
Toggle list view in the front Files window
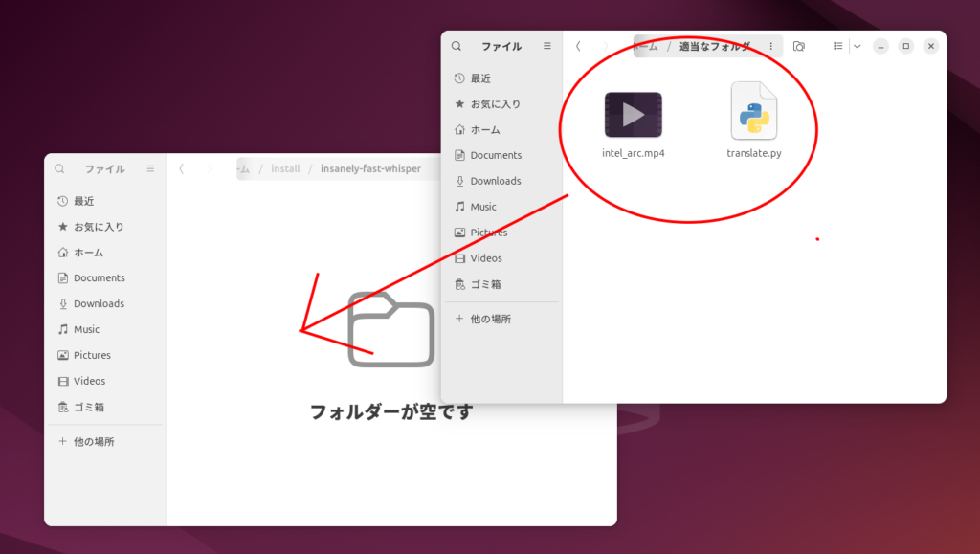point(837,46)
